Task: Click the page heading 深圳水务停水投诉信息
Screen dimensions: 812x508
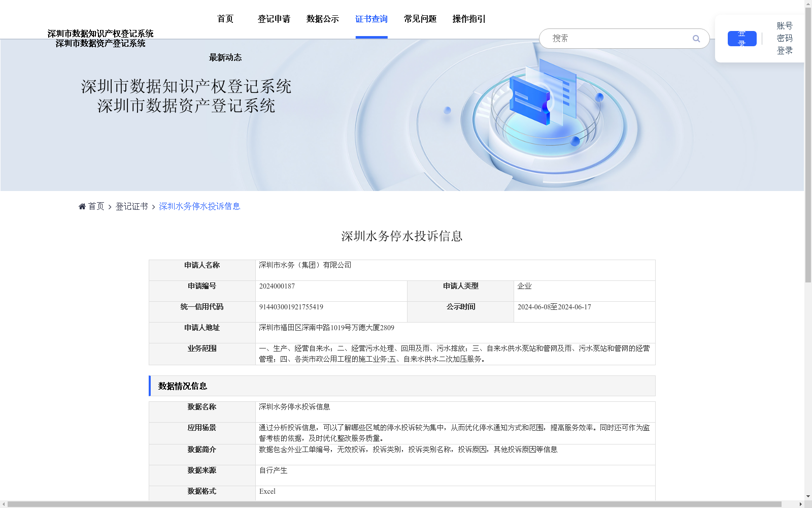Action: coord(402,236)
